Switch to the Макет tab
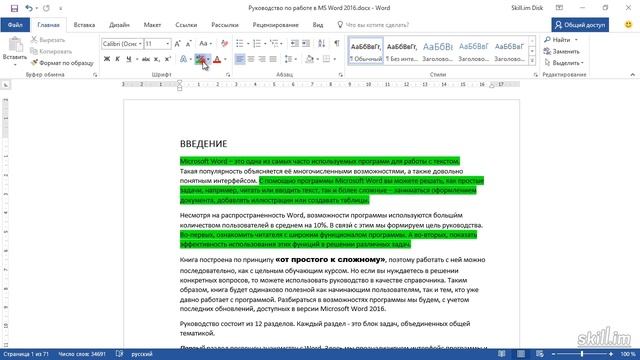 (152, 25)
